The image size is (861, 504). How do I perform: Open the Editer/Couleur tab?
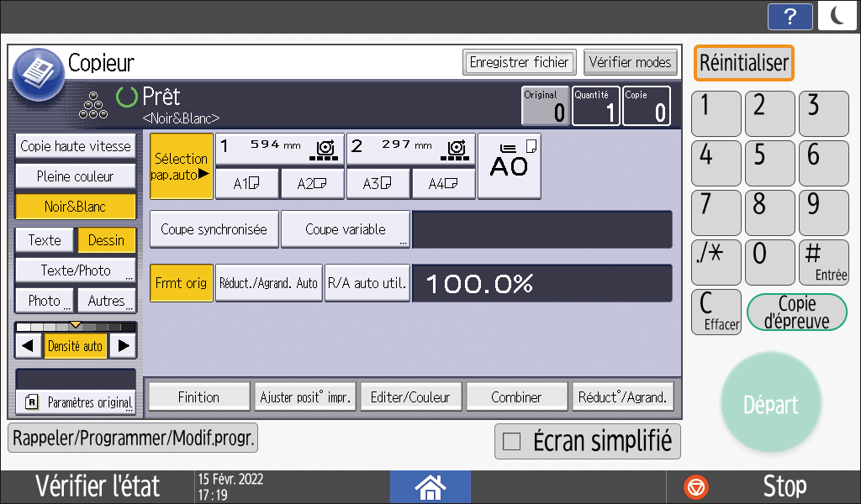click(x=410, y=397)
